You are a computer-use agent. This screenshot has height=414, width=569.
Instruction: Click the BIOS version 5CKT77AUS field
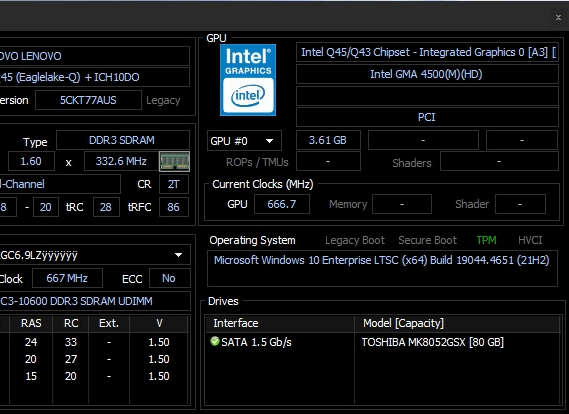[x=88, y=100]
